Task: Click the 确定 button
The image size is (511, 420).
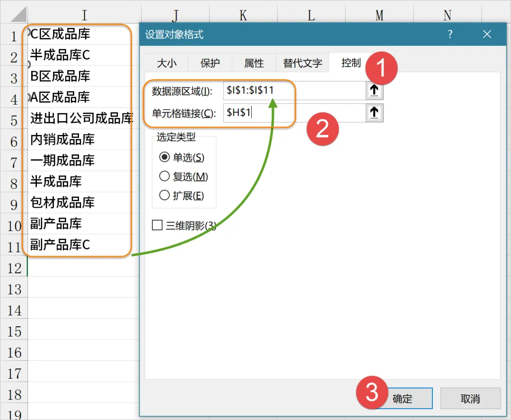Action: tap(402, 399)
